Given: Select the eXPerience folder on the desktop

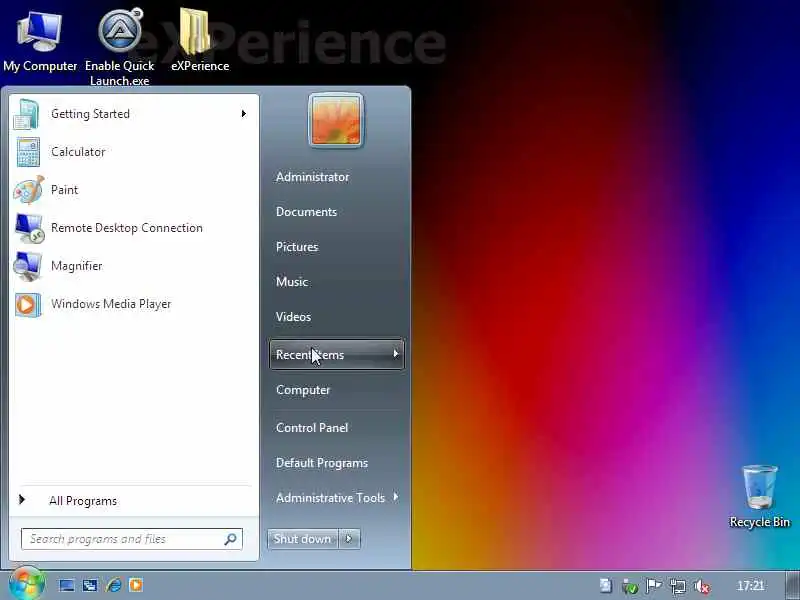Looking at the screenshot, I should [x=199, y=40].
